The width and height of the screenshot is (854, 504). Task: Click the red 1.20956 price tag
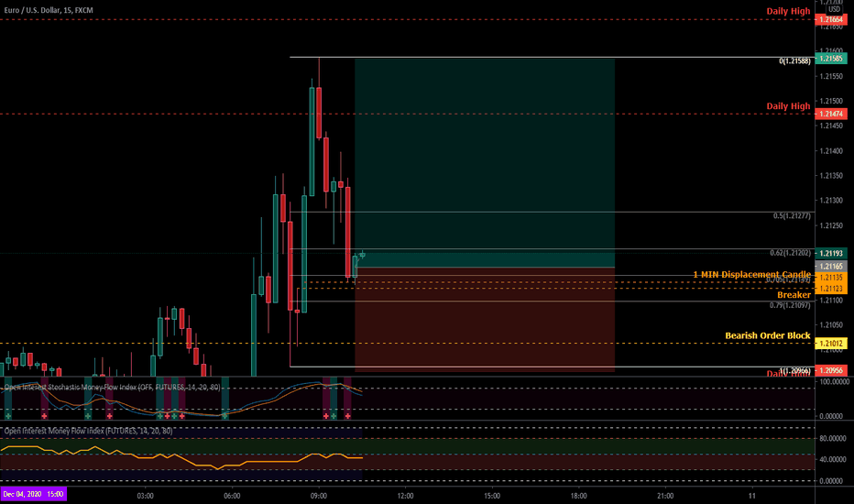(x=831, y=370)
